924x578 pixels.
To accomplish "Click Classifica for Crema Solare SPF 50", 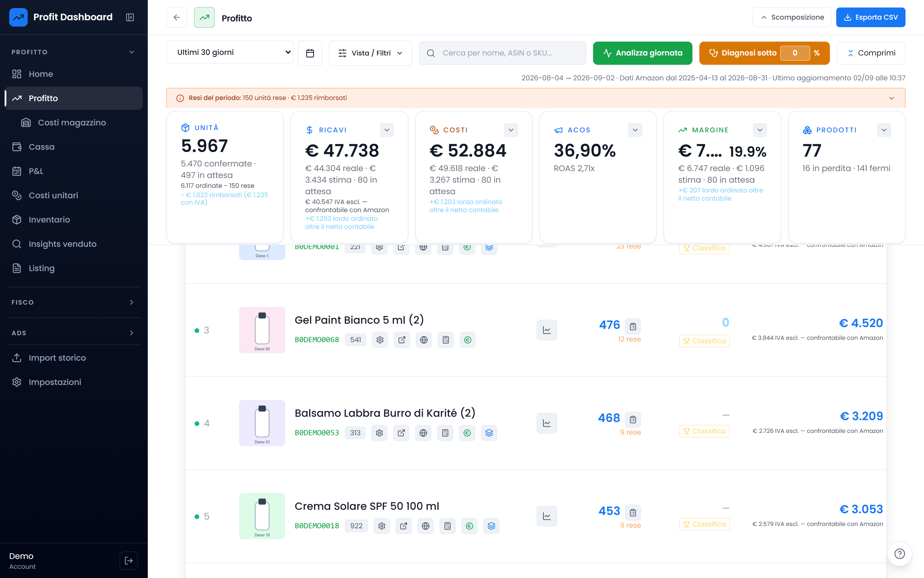I will 705,524.
